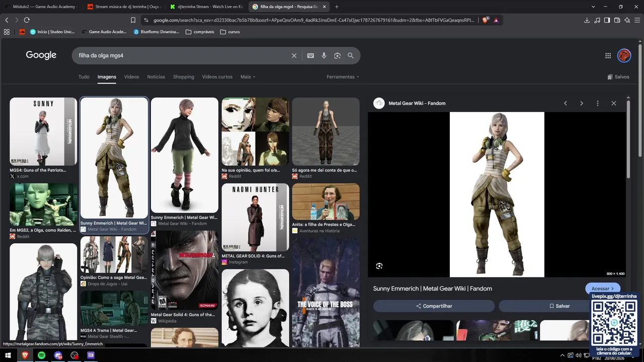Open Leo AI sparkle icon in toolbar
The width and height of the screenshot is (644, 362).
tap(627, 20)
